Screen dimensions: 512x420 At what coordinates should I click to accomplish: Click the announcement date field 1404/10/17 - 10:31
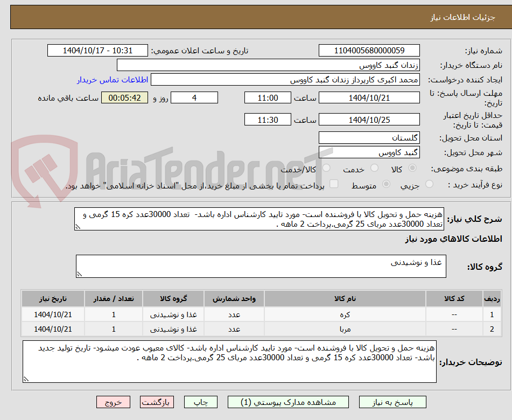tap(97, 51)
